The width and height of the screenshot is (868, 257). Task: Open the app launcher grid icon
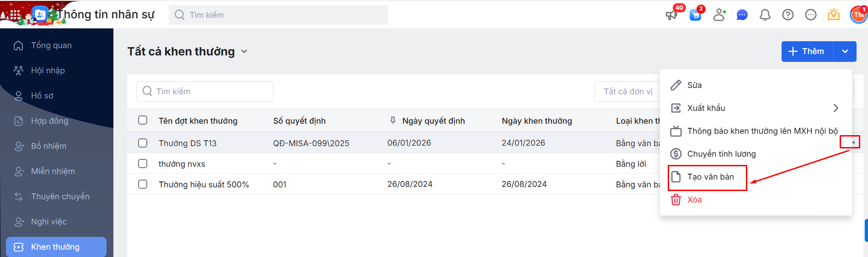point(15,15)
